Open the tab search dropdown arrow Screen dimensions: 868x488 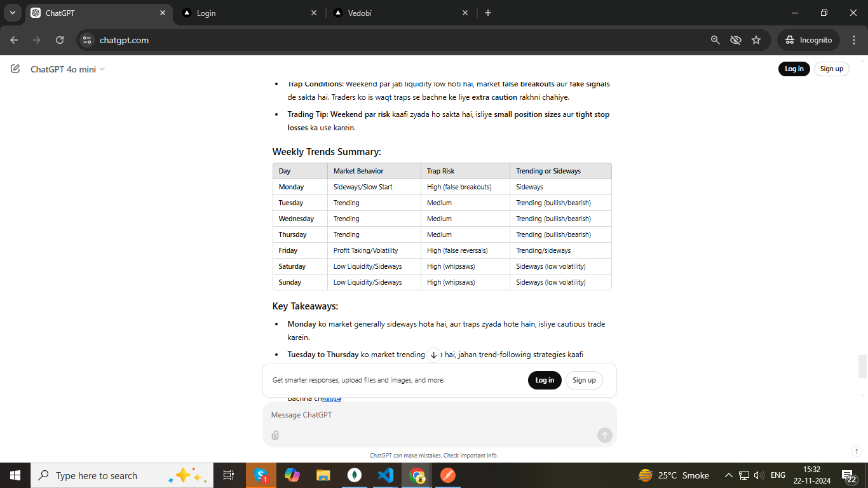click(x=12, y=13)
